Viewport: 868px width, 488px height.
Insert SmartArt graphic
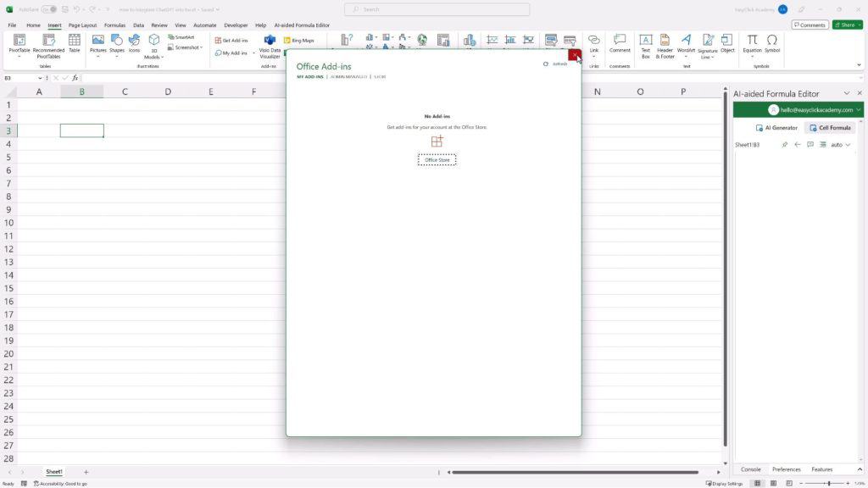[x=181, y=37]
